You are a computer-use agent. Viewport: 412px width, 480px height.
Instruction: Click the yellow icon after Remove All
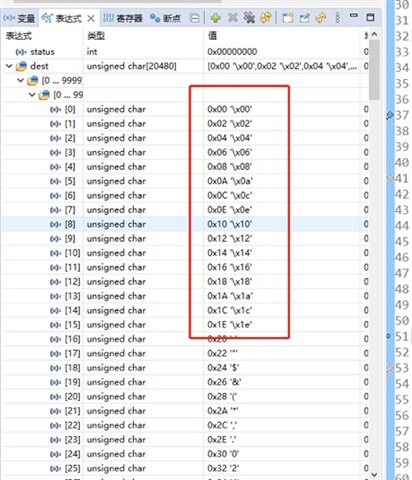pos(266,18)
